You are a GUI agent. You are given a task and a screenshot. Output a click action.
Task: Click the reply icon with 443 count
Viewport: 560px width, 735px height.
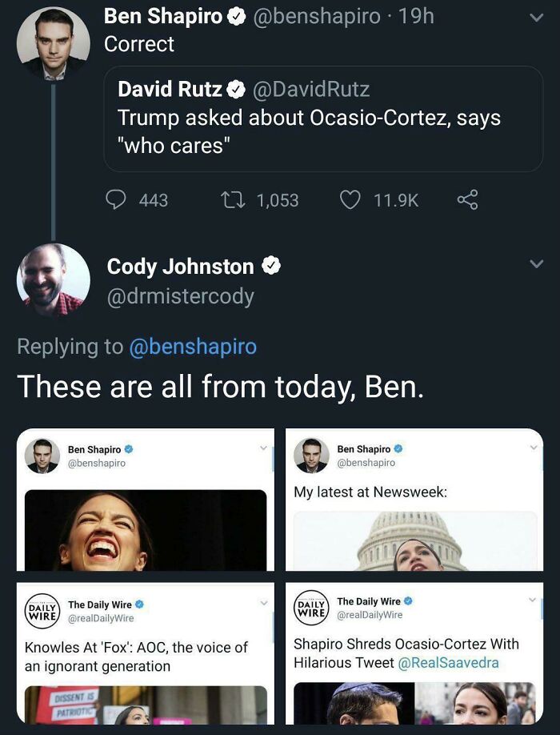pos(116,199)
